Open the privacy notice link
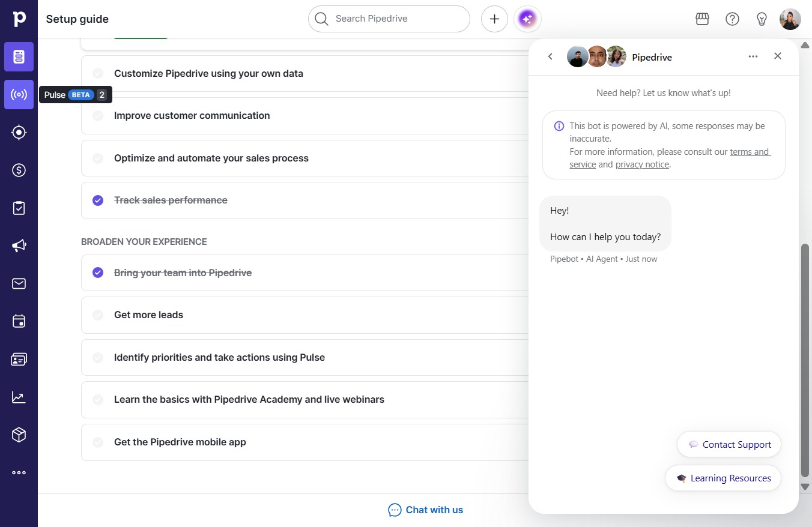812x527 pixels. (x=642, y=164)
